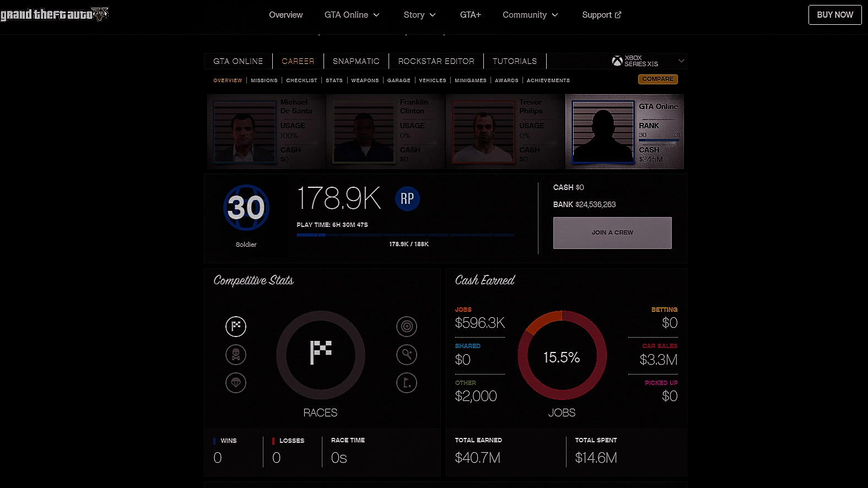
Task: Go to the Weapons sub-tab
Action: coord(365,80)
